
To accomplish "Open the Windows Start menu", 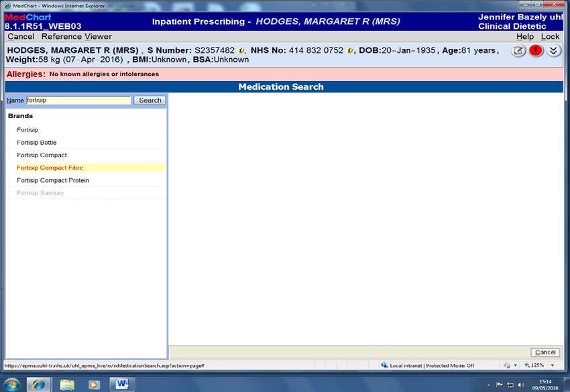I will click(x=12, y=385).
